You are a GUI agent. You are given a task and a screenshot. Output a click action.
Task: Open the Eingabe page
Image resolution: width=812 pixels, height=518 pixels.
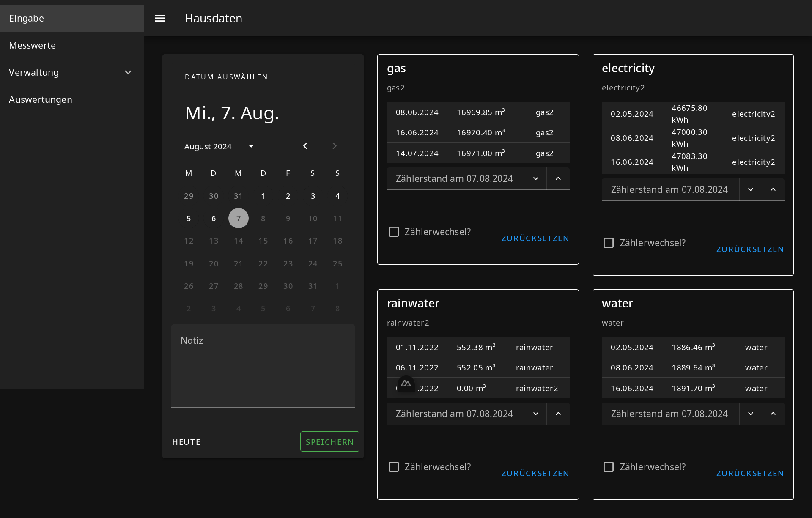72,18
